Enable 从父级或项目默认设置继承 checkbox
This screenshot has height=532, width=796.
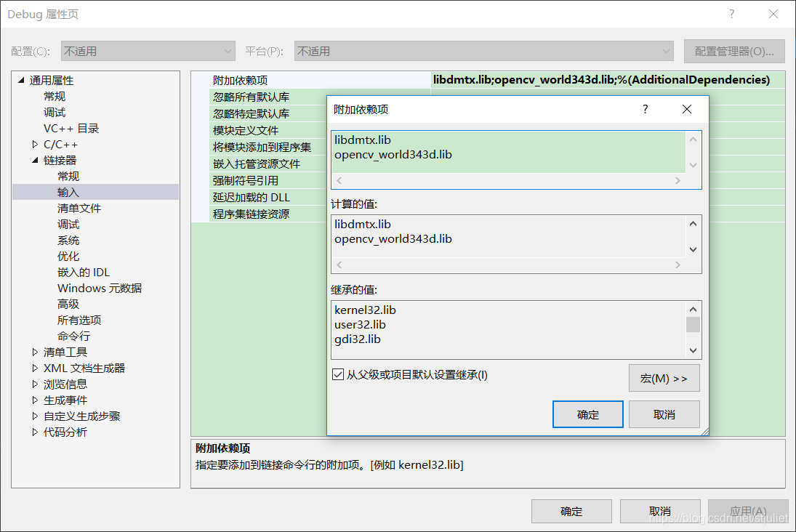click(339, 374)
